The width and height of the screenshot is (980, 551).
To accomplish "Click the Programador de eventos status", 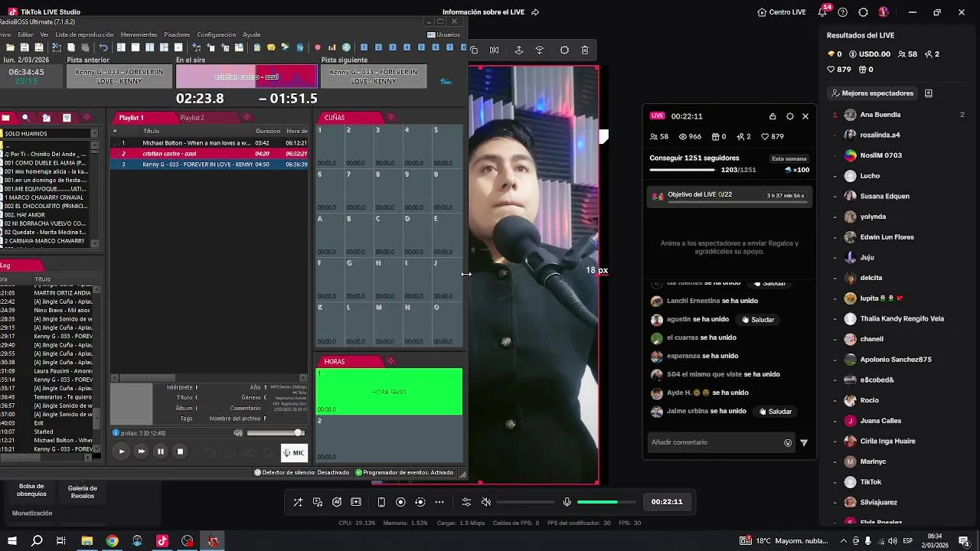I will (404, 472).
